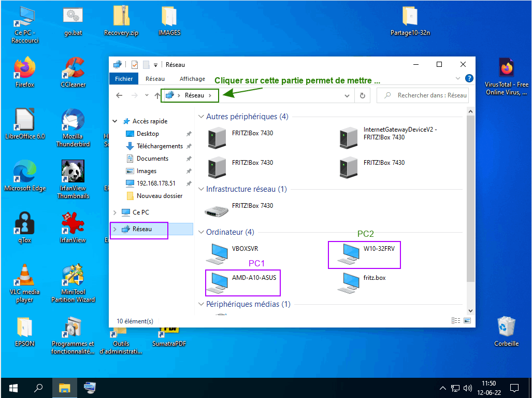Select the W10-32FRV computer
The height and width of the screenshot is (398, 532).
367,253
